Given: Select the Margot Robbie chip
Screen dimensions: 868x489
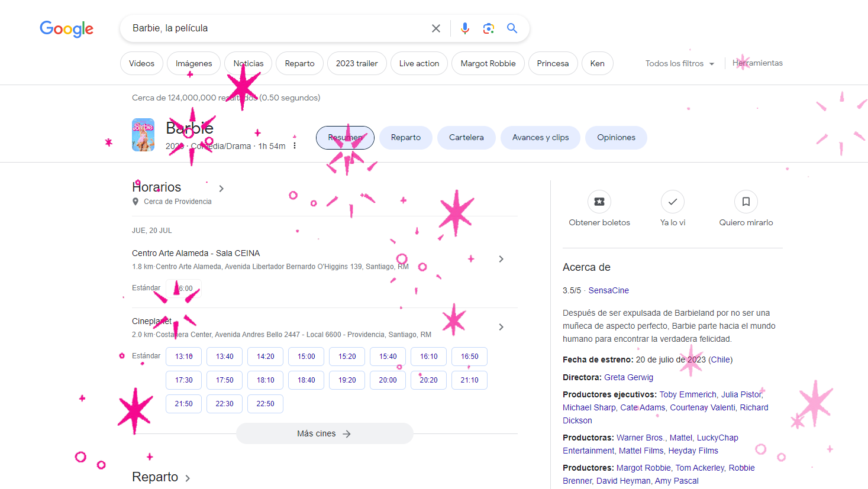Looking at the screenshot, I should pos(488,63).
